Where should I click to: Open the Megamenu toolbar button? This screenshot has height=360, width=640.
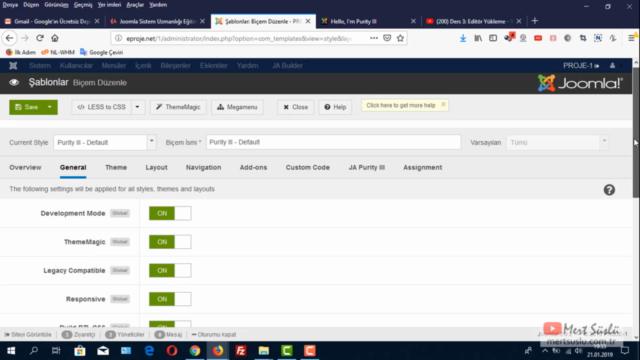pos(237,107)
